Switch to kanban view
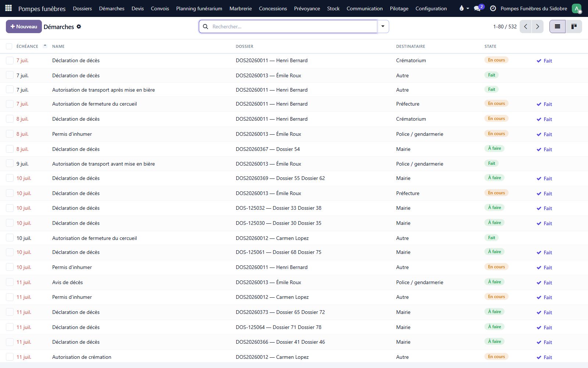The height and width of the screenshot is (368, 588). tap(574, 26)
